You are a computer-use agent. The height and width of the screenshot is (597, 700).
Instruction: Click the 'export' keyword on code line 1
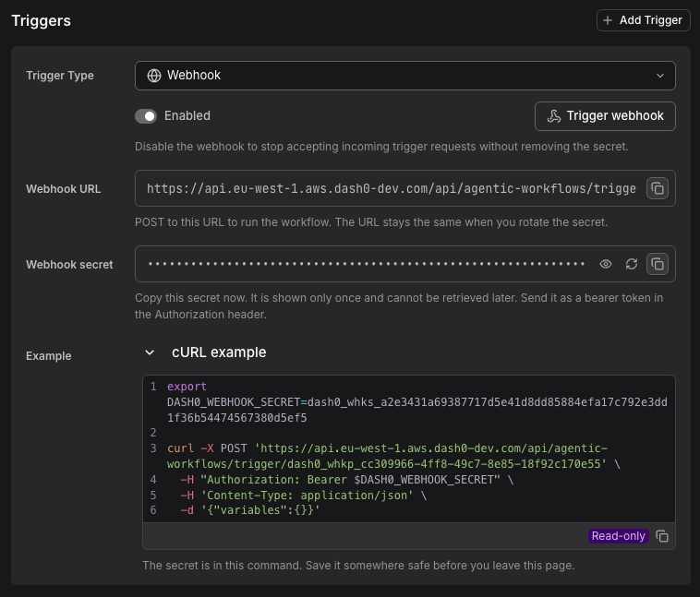pos(187,387)
